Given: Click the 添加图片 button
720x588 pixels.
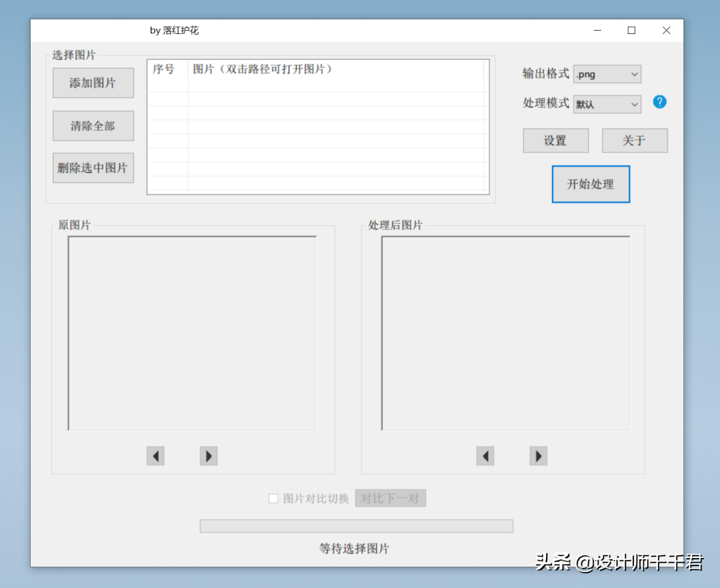Looking at the screenshot, I should coord(93,83).
